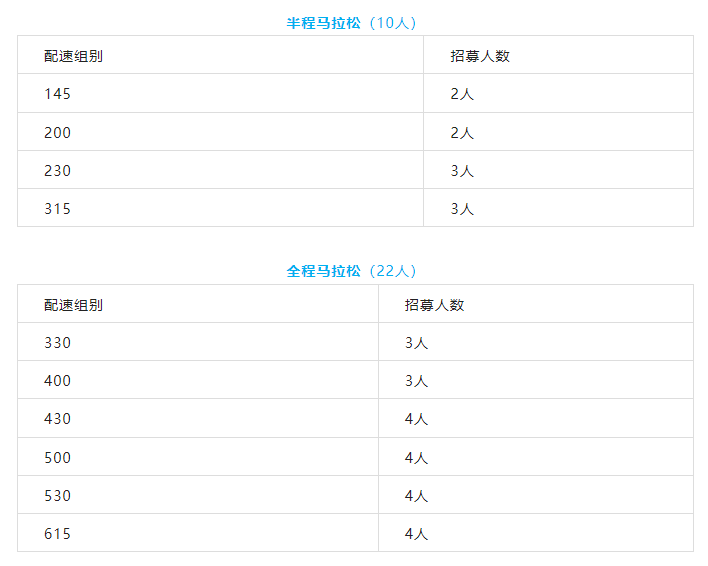708x566 pixels.
Task: Click 配速组别 header in full marathon table
Action: [x=73, y=305]
